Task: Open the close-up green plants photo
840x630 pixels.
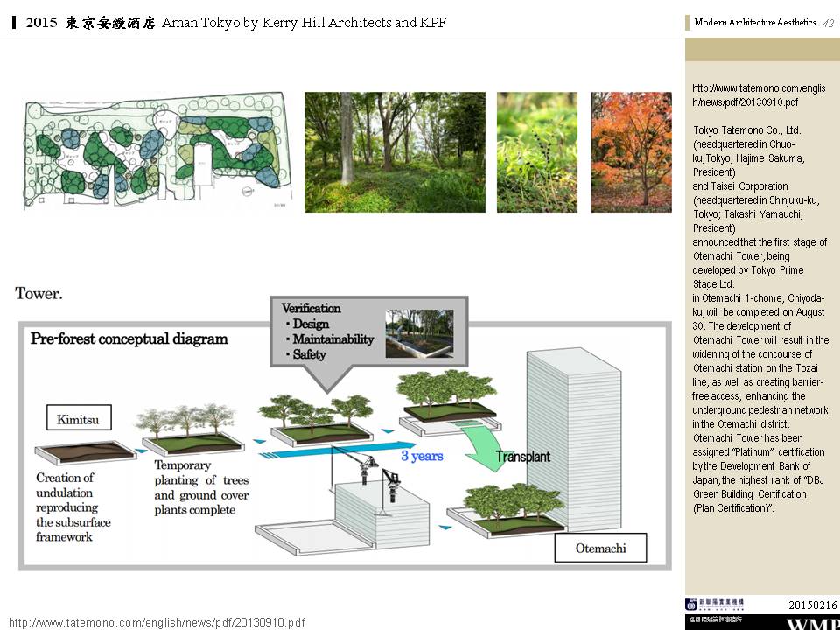Action: click(536, 152)
